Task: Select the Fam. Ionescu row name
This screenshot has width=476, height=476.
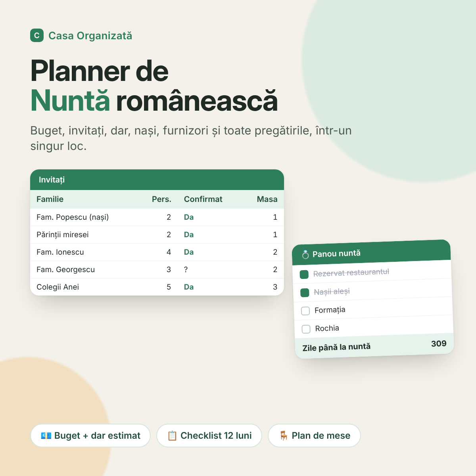Action: pos(60,252)
